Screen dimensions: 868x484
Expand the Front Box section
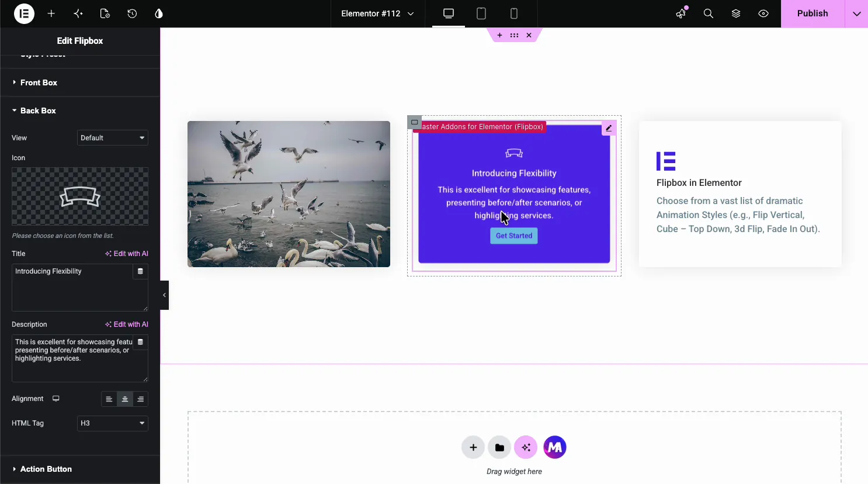click(x=80, y=82)
